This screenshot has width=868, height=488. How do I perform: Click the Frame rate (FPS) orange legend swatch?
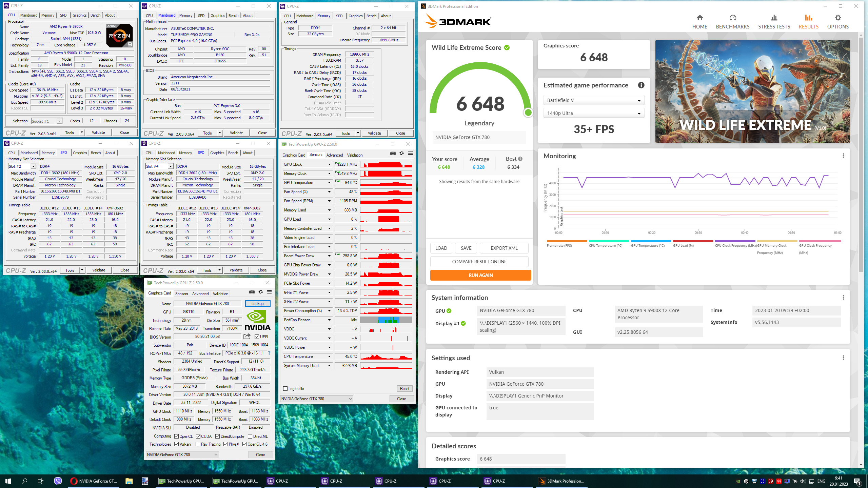tap(567, 241)
